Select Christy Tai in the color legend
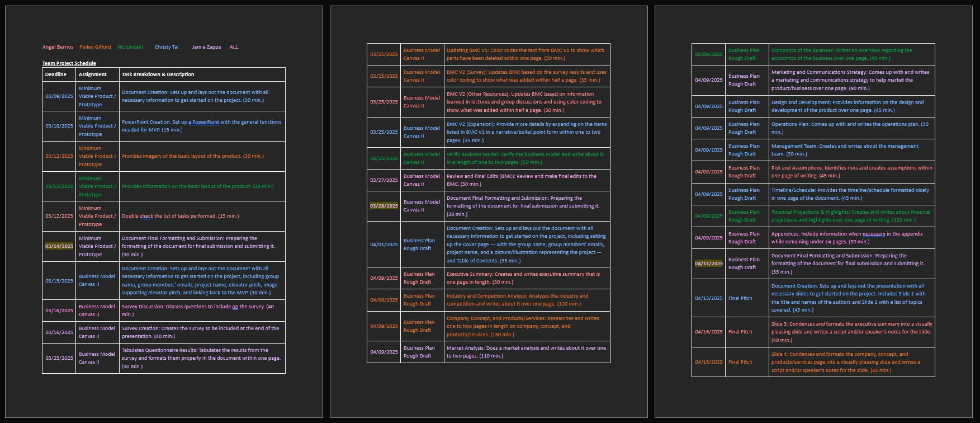The image size is (980, 423). (x=167, y=47)
